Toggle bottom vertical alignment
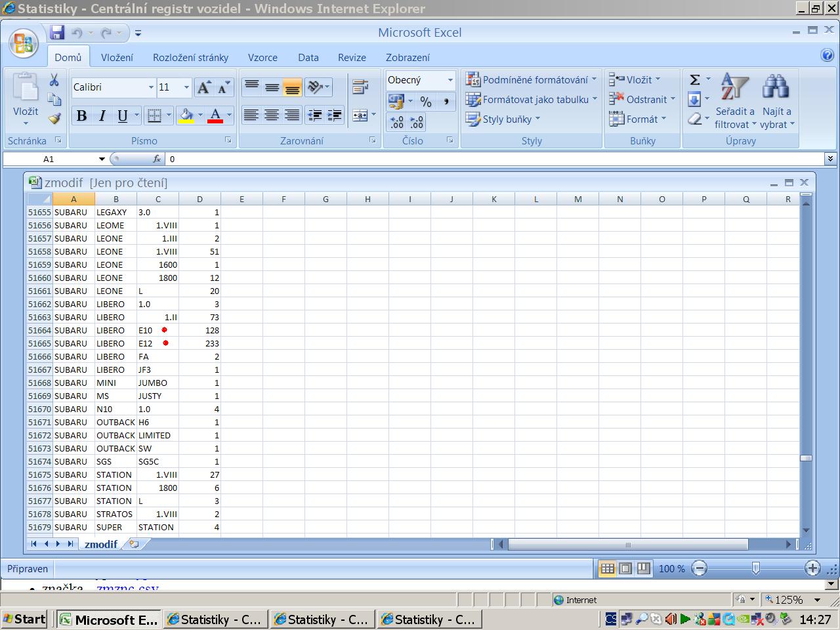This screenshot has width=840, height=630. point(292,87)
